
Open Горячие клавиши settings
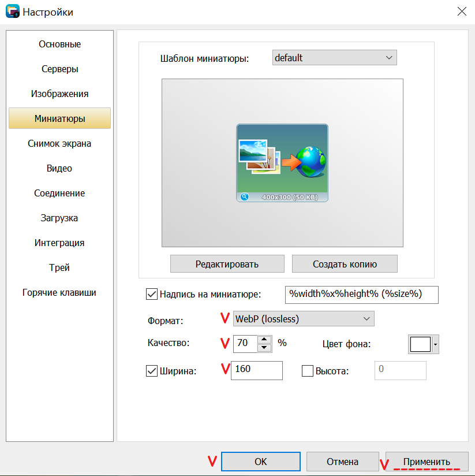point(60,293)
